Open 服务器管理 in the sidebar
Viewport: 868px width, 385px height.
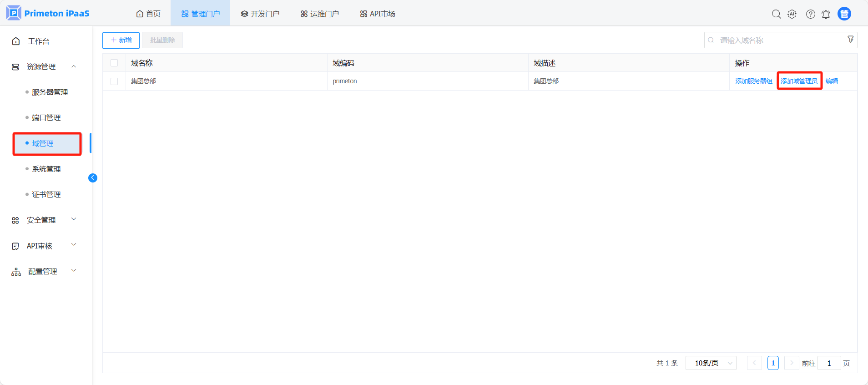click(50, 92)
